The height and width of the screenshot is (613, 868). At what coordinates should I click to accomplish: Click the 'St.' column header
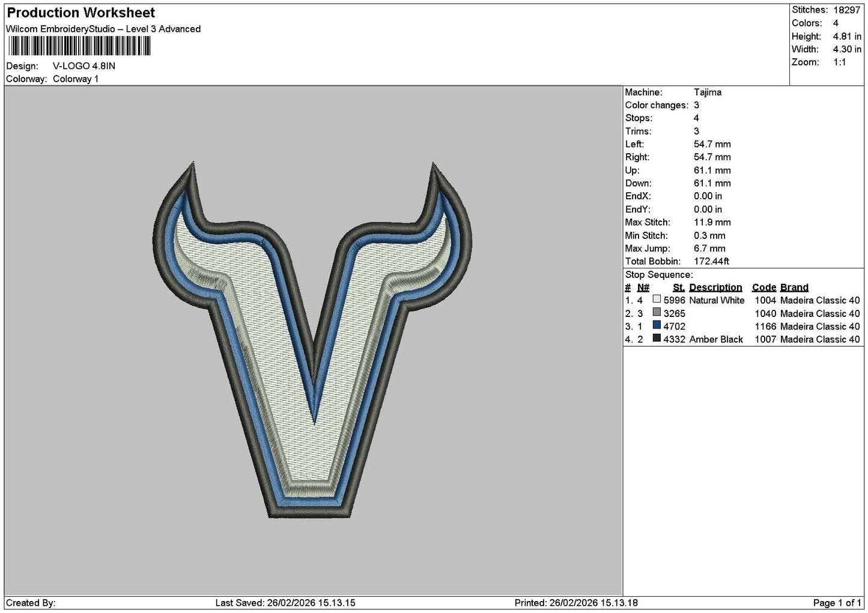679,288
